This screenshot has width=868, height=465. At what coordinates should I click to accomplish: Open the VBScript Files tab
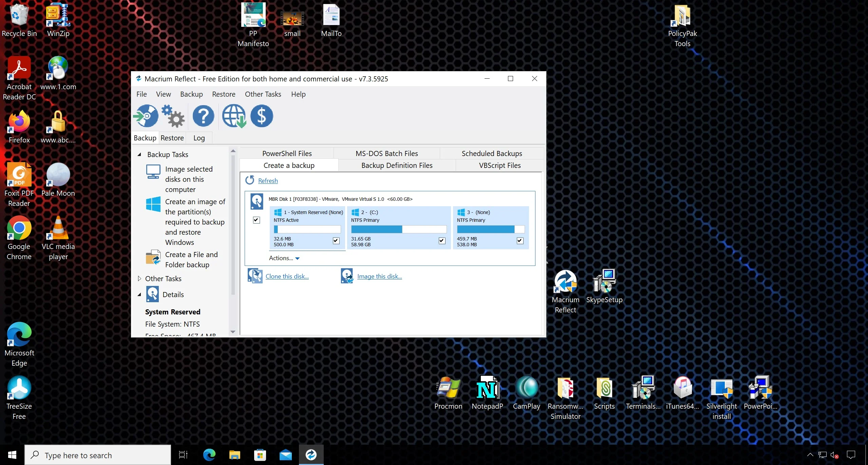[500, 165]
